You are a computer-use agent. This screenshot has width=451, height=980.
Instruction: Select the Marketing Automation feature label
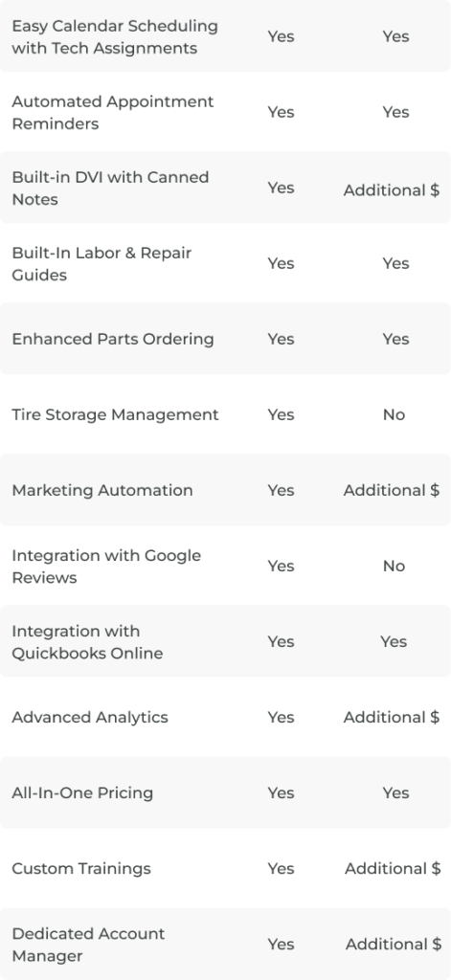101,490
